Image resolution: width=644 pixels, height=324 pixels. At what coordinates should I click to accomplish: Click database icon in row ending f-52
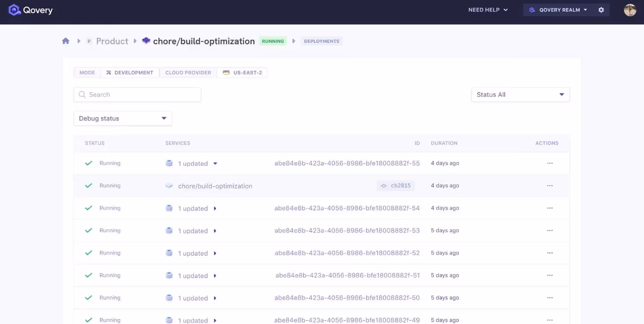(x=169, y=253)
